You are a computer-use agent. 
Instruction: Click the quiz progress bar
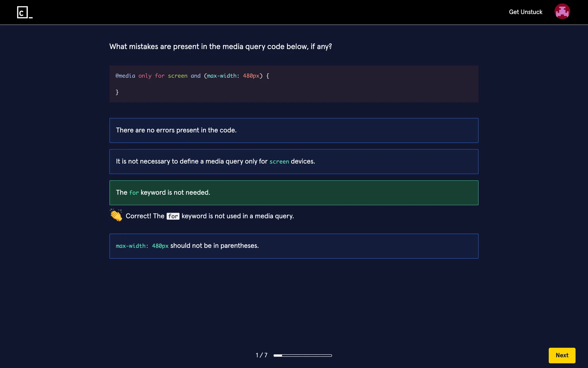[x=303, y=355]
